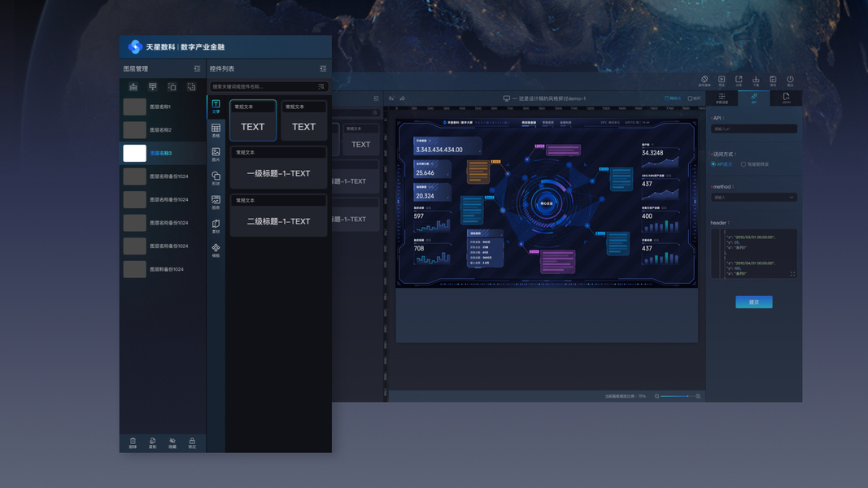Click the redo arrow in editor toolbar

point(403,98)
